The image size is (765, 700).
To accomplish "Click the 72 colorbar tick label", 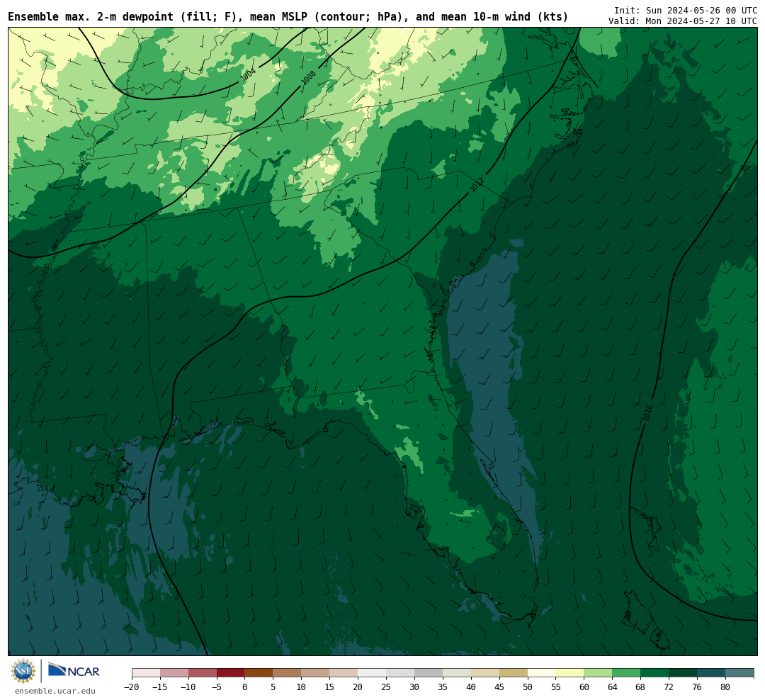I will pyautogui.click(x=669, y=687).
